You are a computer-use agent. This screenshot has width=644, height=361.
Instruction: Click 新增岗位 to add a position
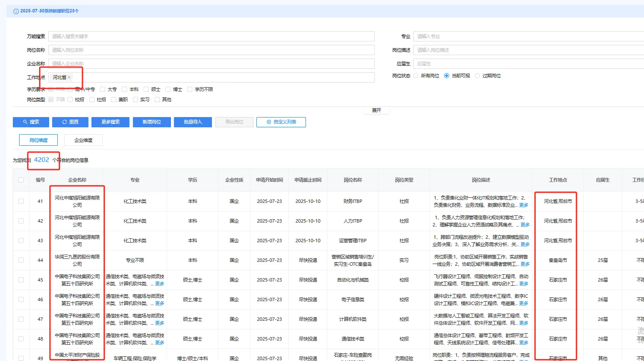[152, 122]
